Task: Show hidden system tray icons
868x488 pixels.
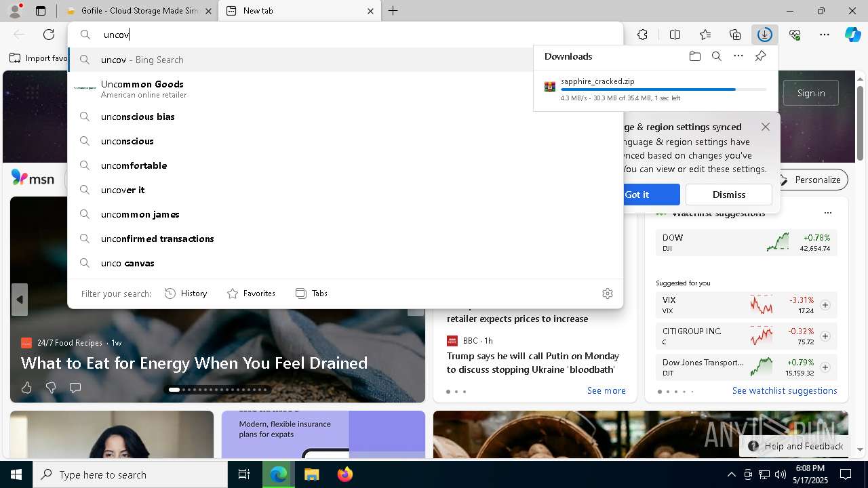Action: point(731,474)
